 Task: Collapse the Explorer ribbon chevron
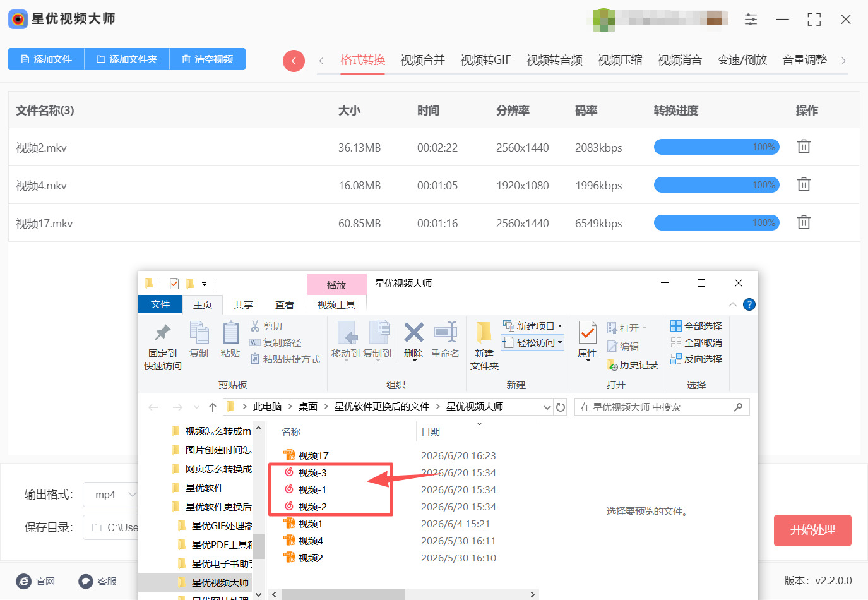click(x=733, y=304)
